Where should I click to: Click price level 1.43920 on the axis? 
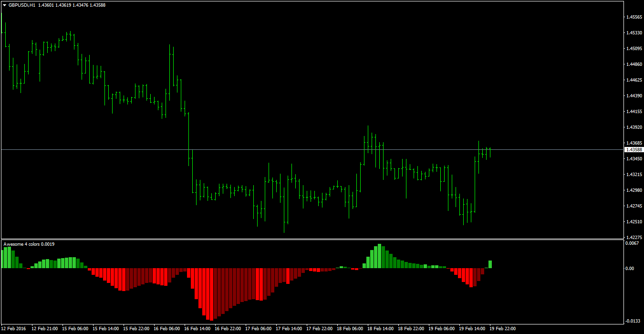tap(634, 127)
